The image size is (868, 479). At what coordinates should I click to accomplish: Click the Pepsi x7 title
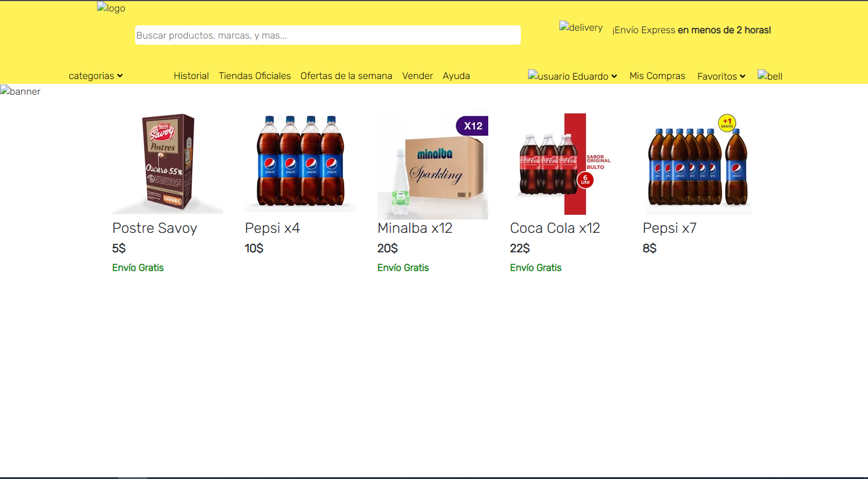(670, 228)
